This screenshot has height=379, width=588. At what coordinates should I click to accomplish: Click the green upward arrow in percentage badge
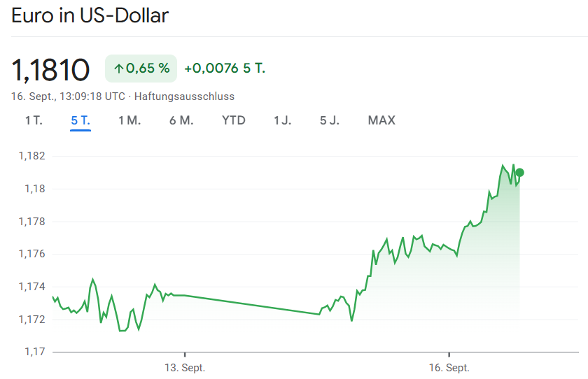click(118, 69)
